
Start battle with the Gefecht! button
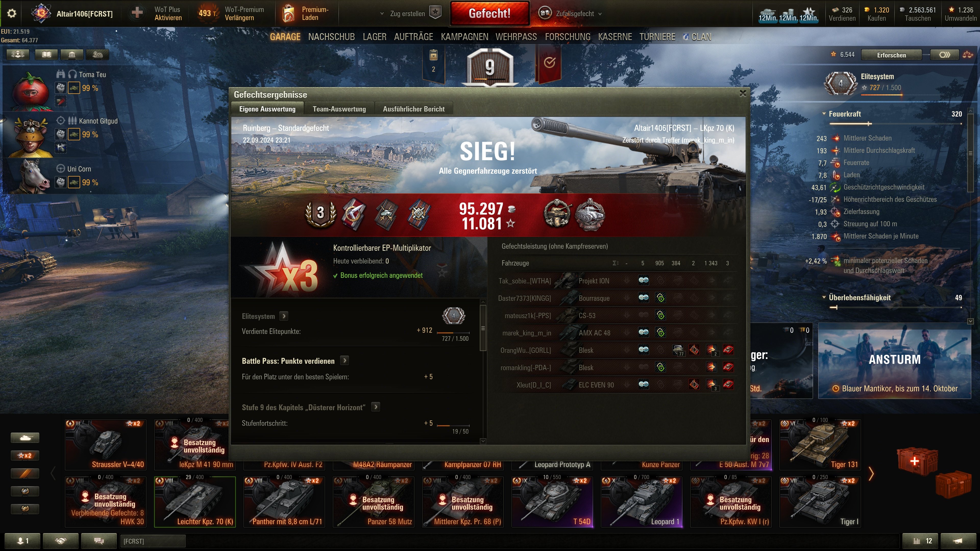[x=490, y=13]
